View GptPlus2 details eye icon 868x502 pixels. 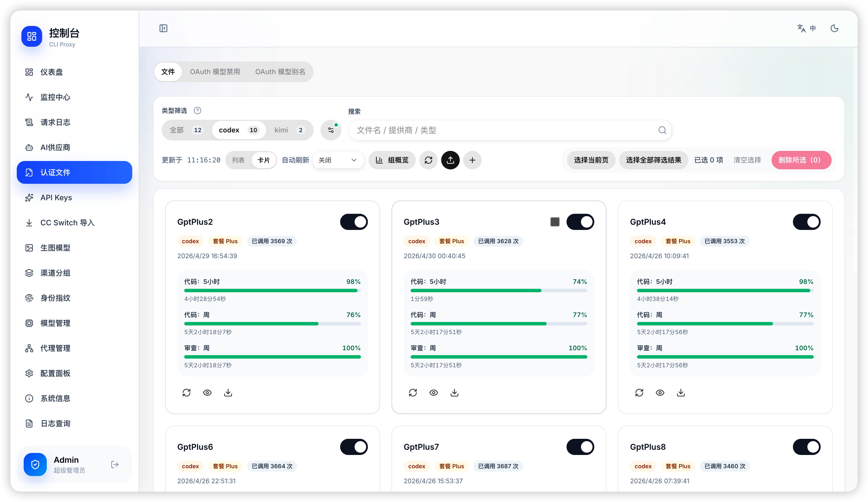207,393
